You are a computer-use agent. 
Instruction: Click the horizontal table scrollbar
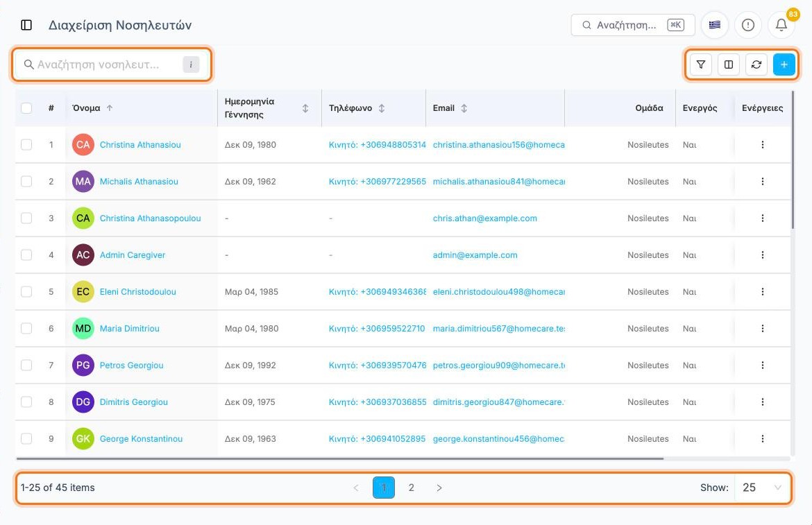pos(339,459)
